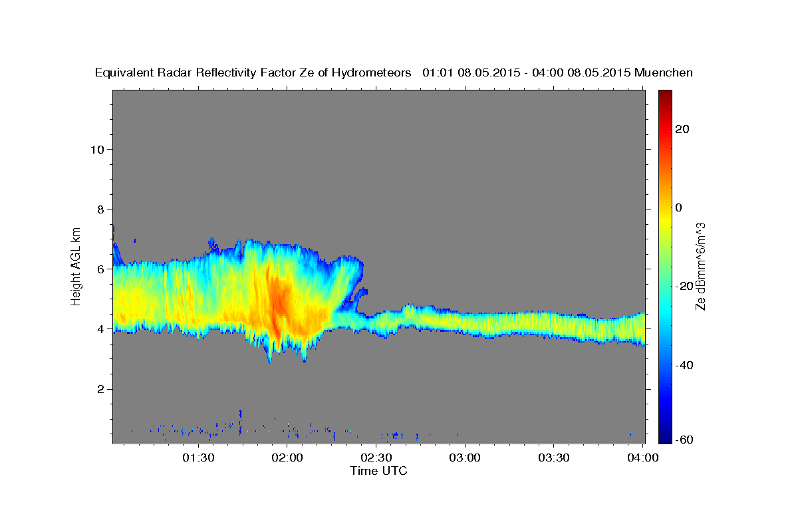Click the "Time UTC" axis label
Image resolution: width=798 pixels, height=532 pixels.
coord(378,471)
